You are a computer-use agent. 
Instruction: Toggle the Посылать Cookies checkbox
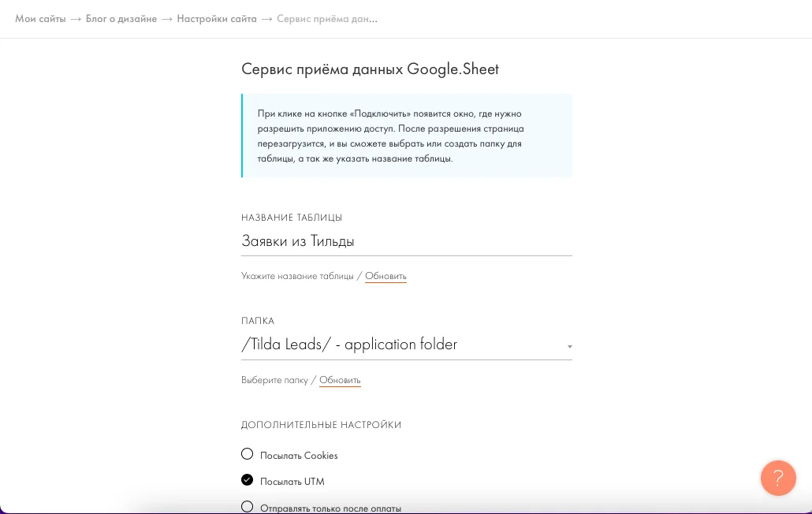point(248,454)
